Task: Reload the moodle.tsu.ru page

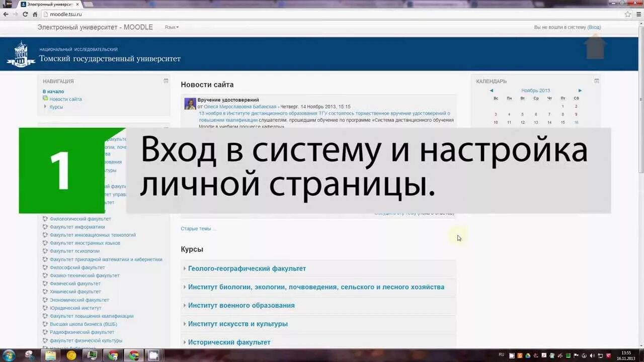Action: click(25, 14)
